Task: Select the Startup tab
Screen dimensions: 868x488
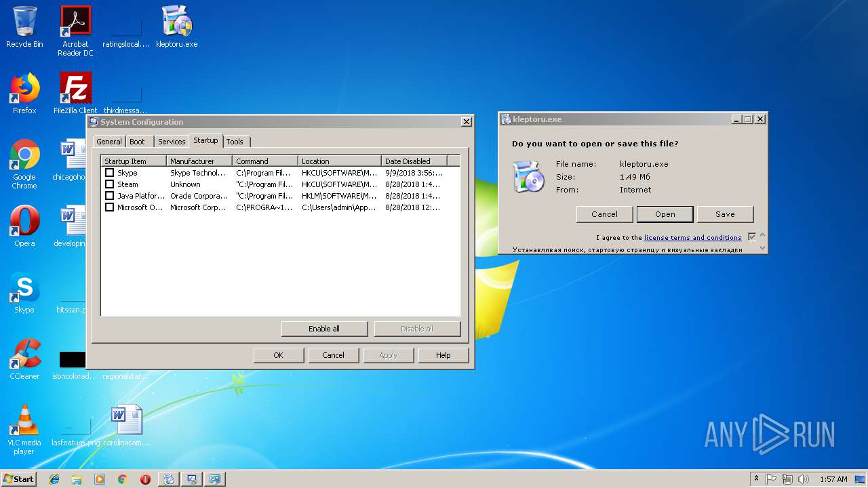Action: pos(205,140)
